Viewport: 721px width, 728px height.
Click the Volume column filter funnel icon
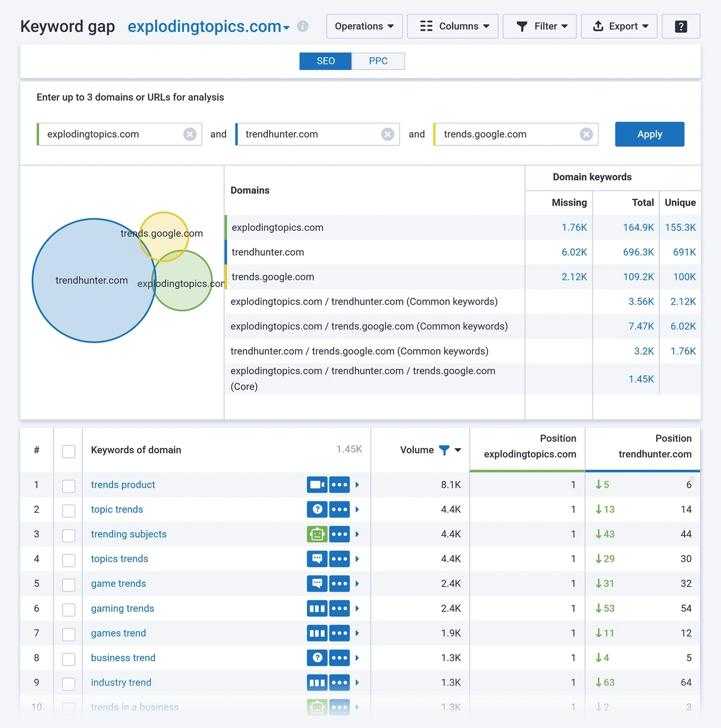coord(444,450)
